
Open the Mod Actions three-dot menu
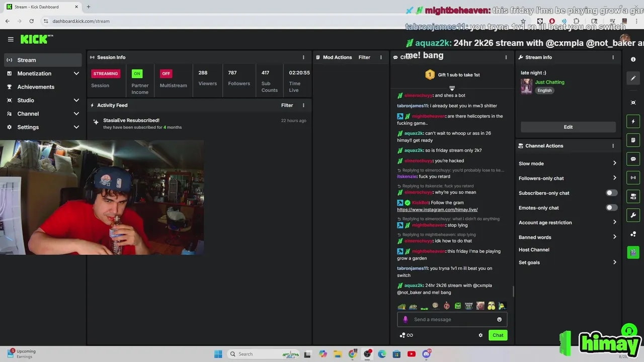pyautogui.click(x=381, y=57)
